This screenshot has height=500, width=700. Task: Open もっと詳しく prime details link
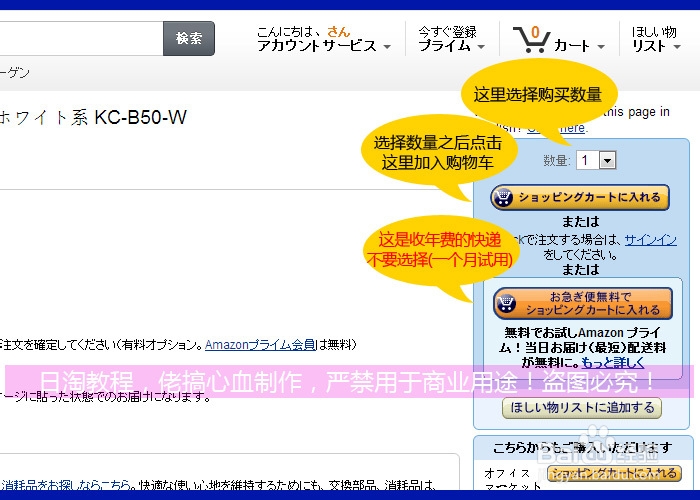coord(613,362)
